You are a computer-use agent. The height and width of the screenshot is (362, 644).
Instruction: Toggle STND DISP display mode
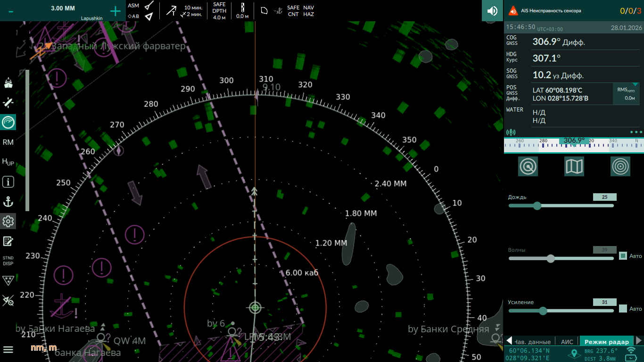8,261
